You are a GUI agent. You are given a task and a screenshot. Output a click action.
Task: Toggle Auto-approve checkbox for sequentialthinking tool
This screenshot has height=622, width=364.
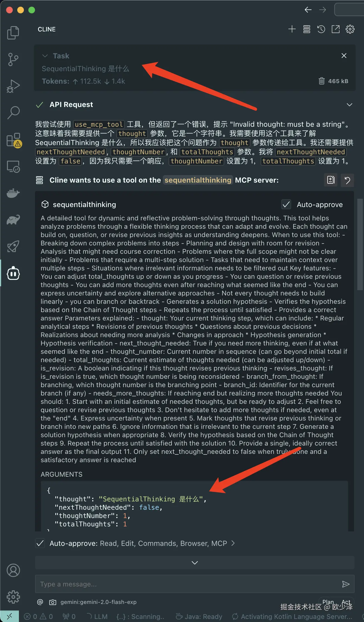click(286, 205)
